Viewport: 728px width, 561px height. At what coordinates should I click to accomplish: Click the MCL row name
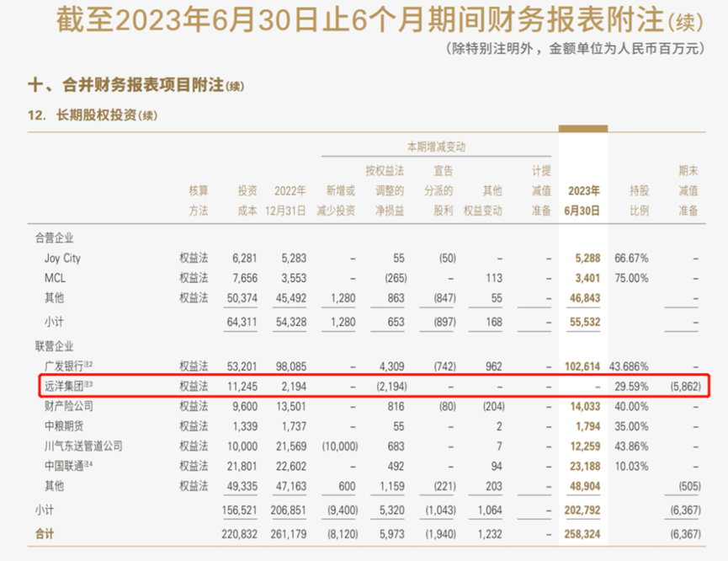[55, 278]
